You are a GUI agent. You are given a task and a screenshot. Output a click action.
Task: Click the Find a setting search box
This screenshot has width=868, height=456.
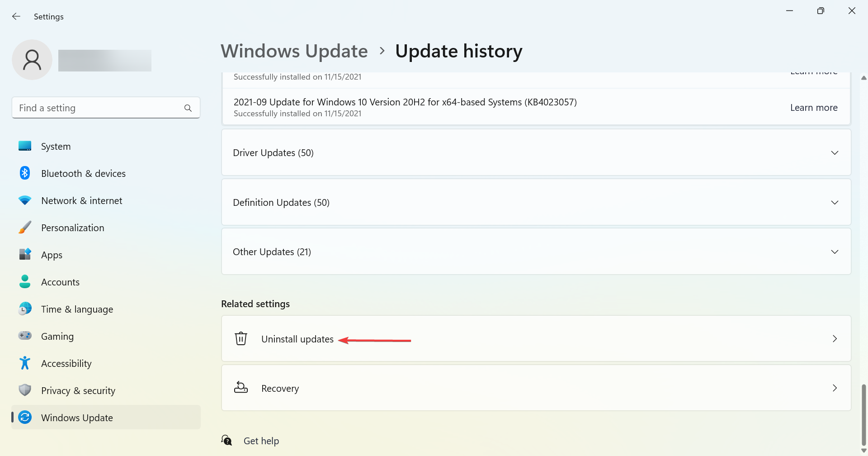99,108
